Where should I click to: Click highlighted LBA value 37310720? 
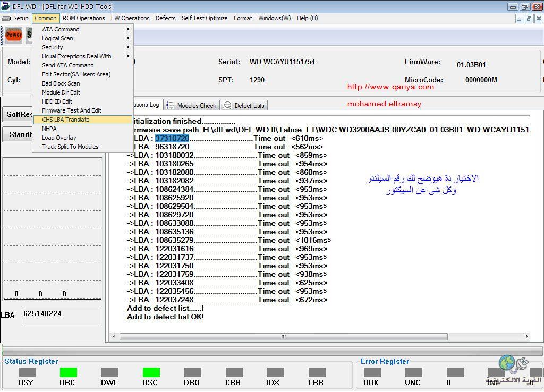(x=172, y=138)
